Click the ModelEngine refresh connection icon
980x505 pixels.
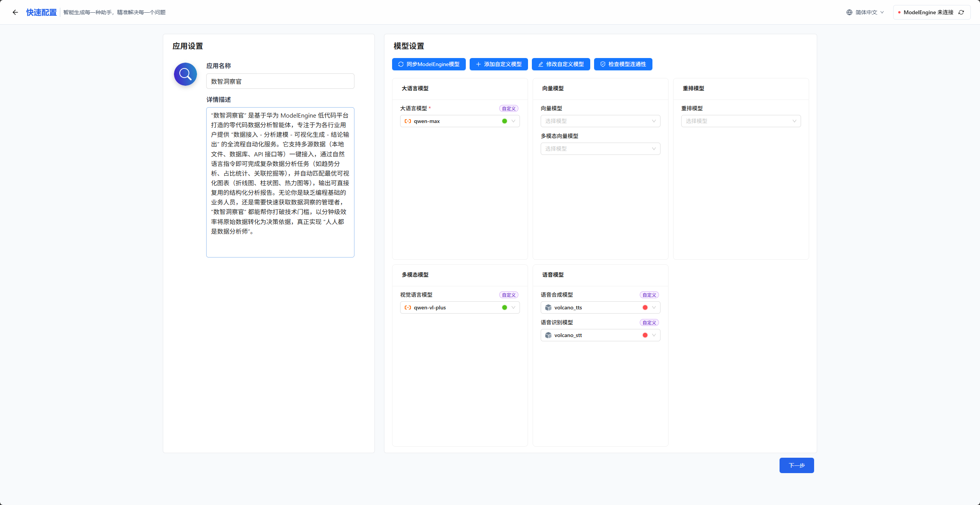point(961,12)
